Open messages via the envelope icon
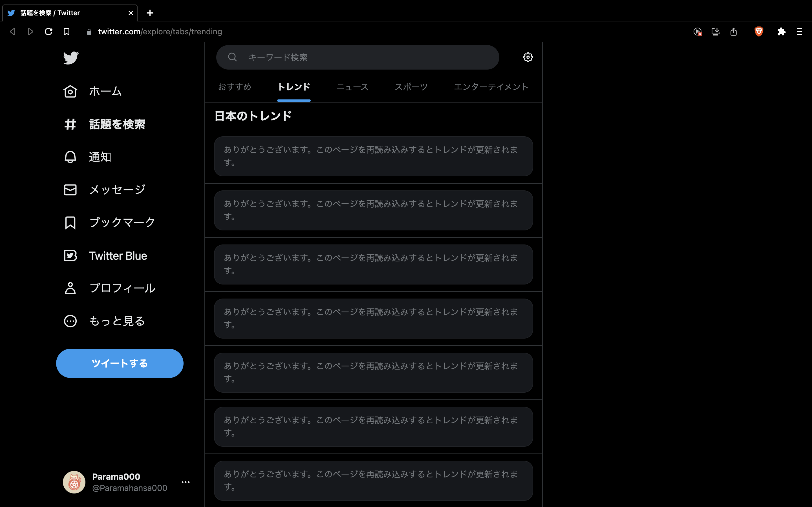The height and width of the screenshot is (507, 812). click(70, 190)
